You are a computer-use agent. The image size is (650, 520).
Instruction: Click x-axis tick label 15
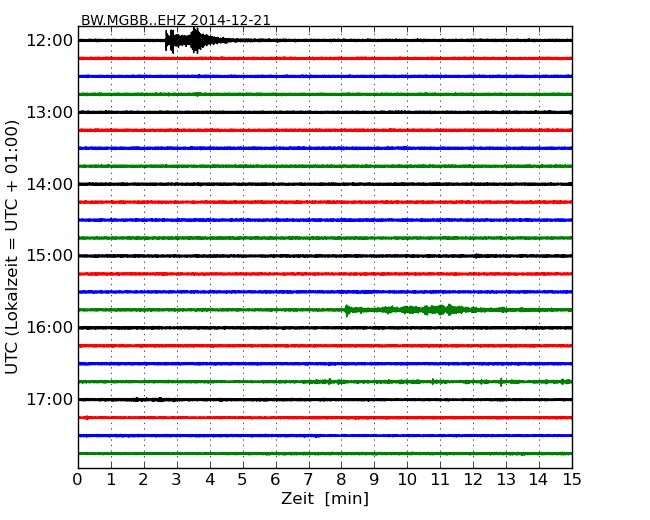pos(572,480)
